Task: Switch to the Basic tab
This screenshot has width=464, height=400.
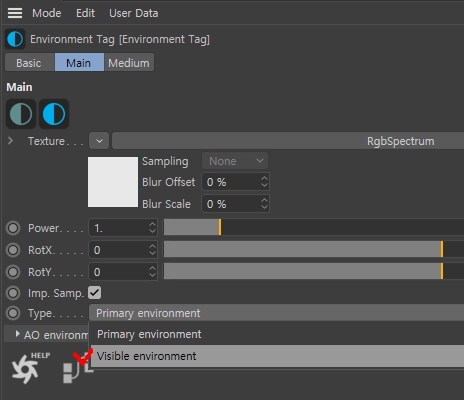Action: (x=30, y=63)
